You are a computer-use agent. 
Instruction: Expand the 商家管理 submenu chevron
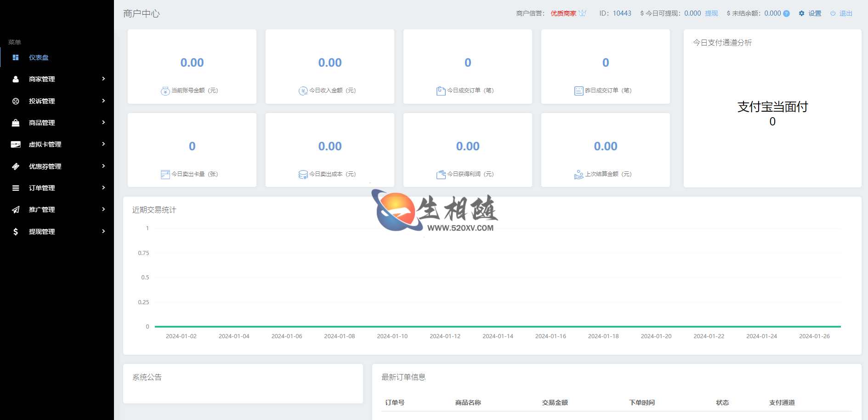click(x=103, y=79)
